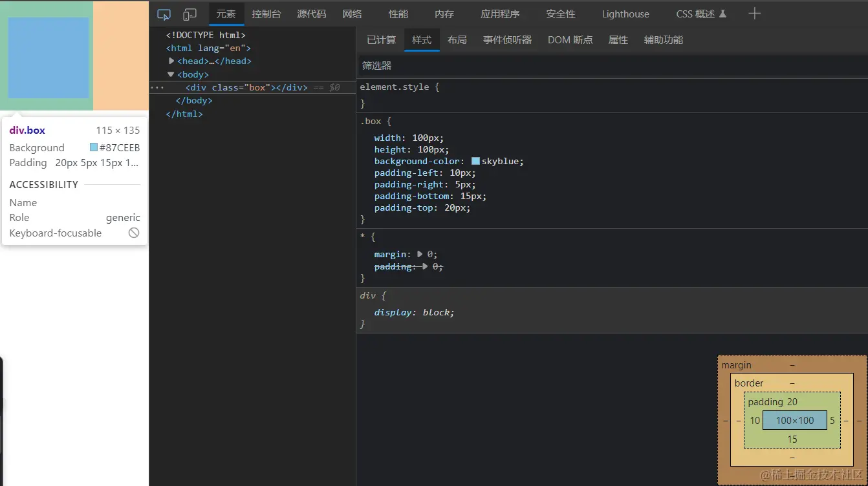Switch to the 控制台 tab

click(266, 14)
